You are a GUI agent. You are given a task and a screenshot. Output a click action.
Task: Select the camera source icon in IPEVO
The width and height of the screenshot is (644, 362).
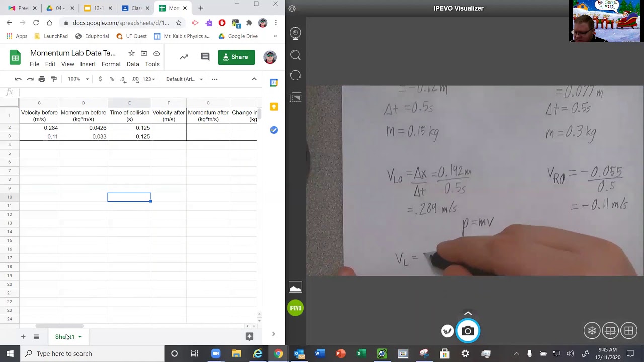coord(295,34)
